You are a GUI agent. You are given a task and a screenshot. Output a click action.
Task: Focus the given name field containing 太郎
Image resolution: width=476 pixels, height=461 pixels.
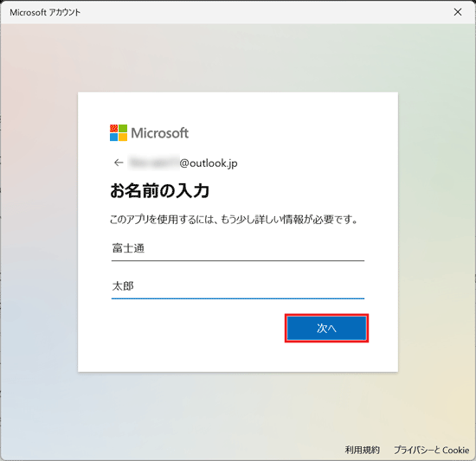pyautogui.click(x=238, y=286)
